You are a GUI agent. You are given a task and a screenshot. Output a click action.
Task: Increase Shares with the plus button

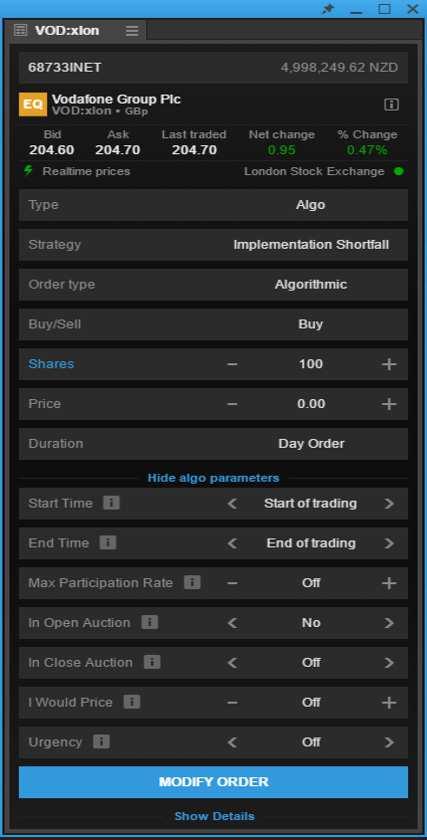(389, 364)
